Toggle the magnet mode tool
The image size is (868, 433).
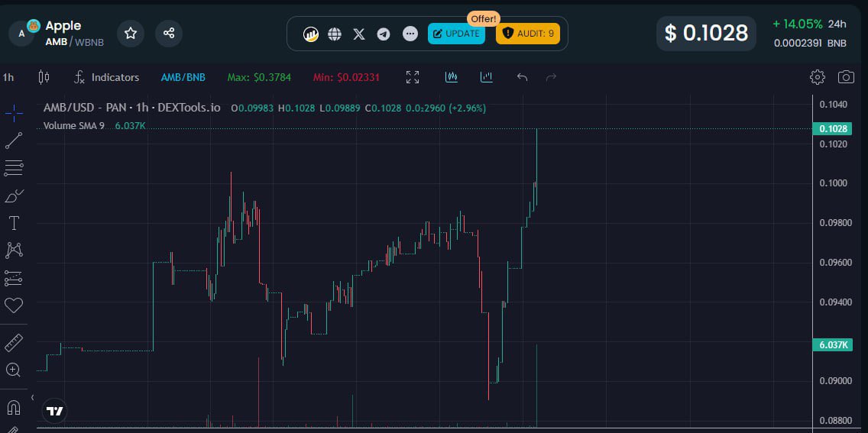tap(14, 408)
